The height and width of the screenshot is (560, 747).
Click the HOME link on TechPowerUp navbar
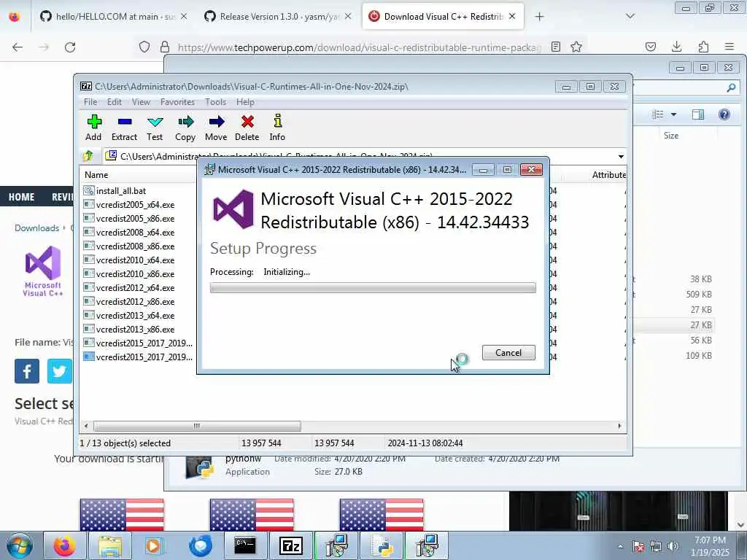tap(21, 197)
